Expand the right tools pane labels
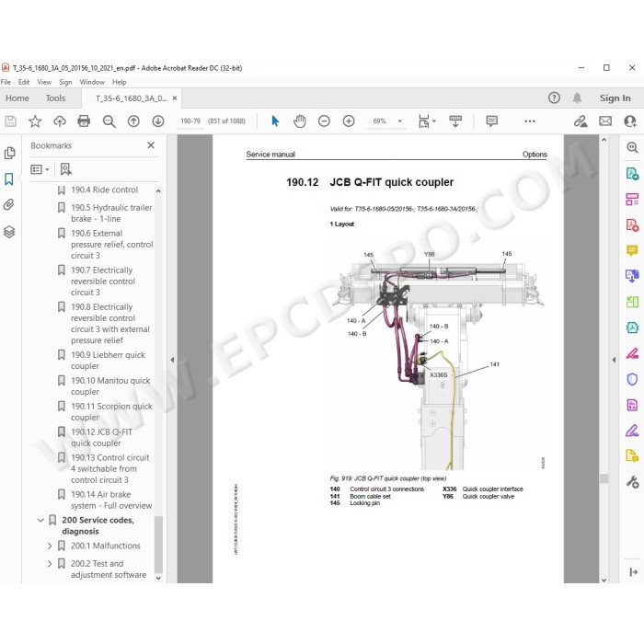The height and width of the screenshot is (644, 644). [633, 572]
